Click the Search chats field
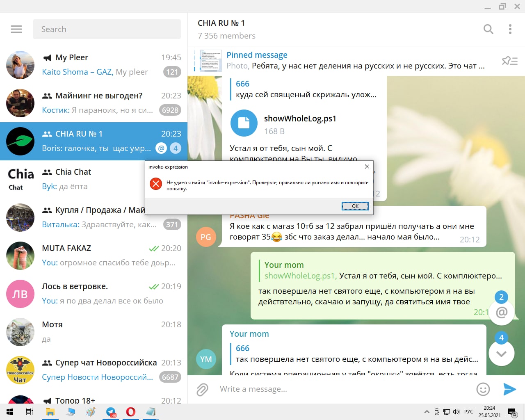The height and width of the screenshot is (420, 525). coord(107,29)
